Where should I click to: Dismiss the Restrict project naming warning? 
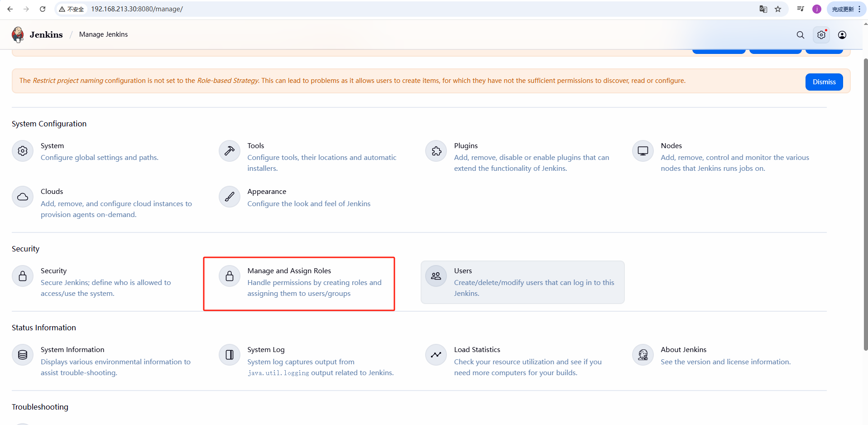pyautogui.click(x=824, y=82)
